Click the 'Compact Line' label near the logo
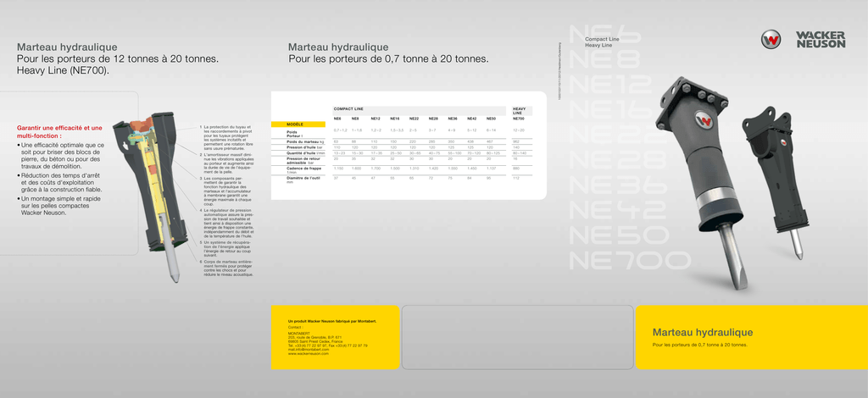868x398 pixels. click(603, 39)
